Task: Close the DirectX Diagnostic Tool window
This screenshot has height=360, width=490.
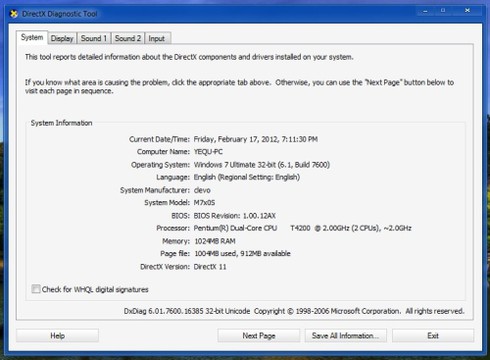Action: pos(467,11)
